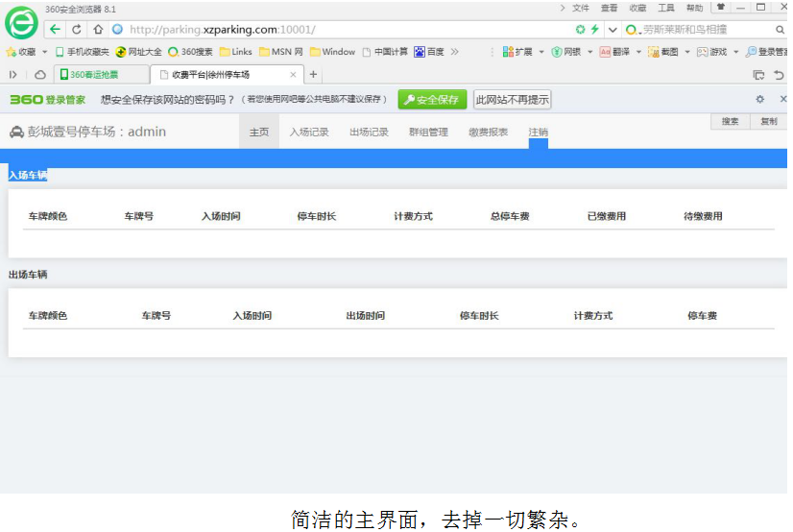Open a new tab with plus button
This screenshot has width=793, height=532.
313,74
